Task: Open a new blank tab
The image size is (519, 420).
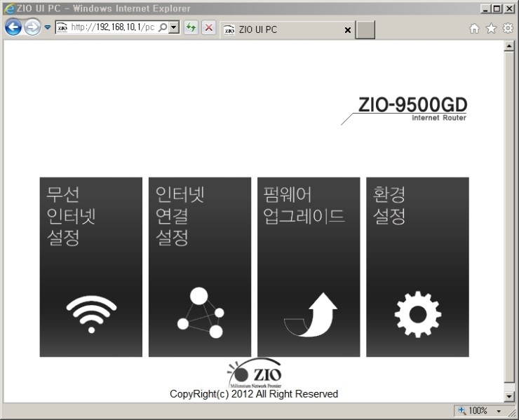Action: coord(365,30)
